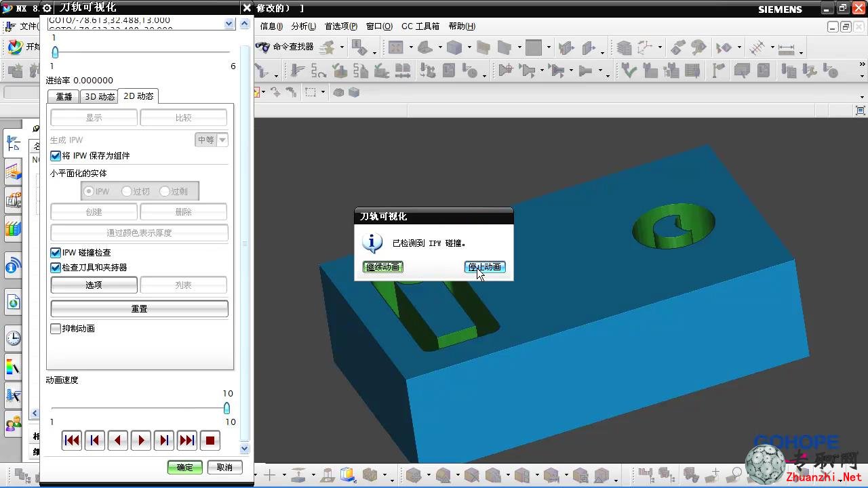
Task: Open the GC 工具箱 menu
Action: pos(420,26)
